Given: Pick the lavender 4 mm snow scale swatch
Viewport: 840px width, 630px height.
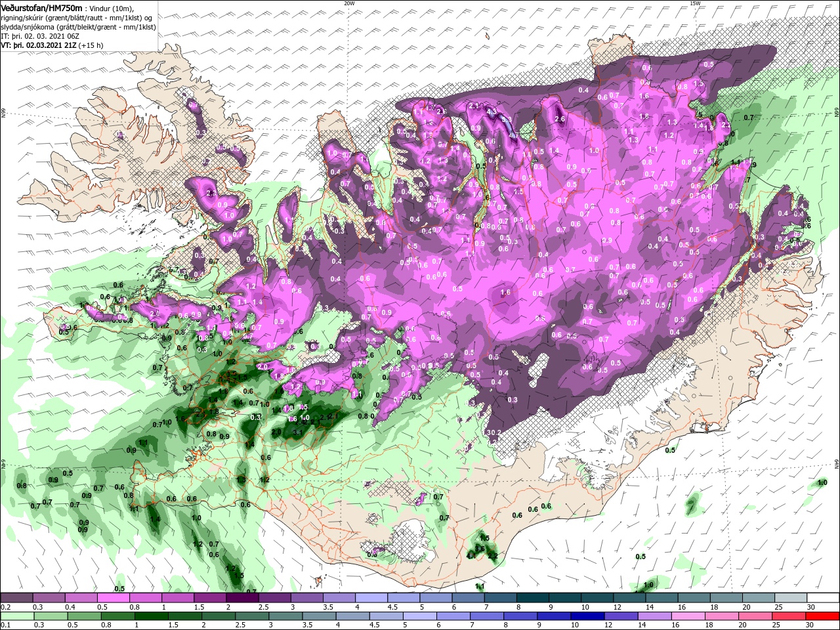Looking at the screenshot, I should [x=371, y=598].
